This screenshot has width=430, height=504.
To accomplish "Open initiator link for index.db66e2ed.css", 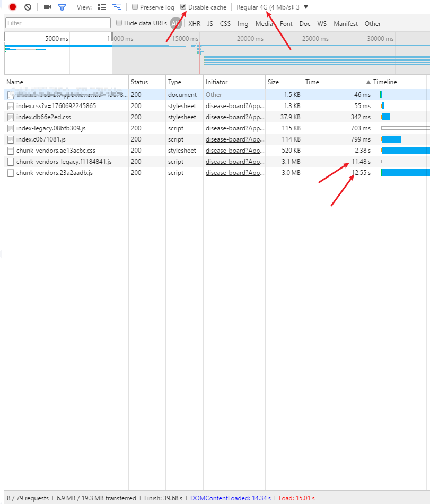I will click(x=234, y=117).
